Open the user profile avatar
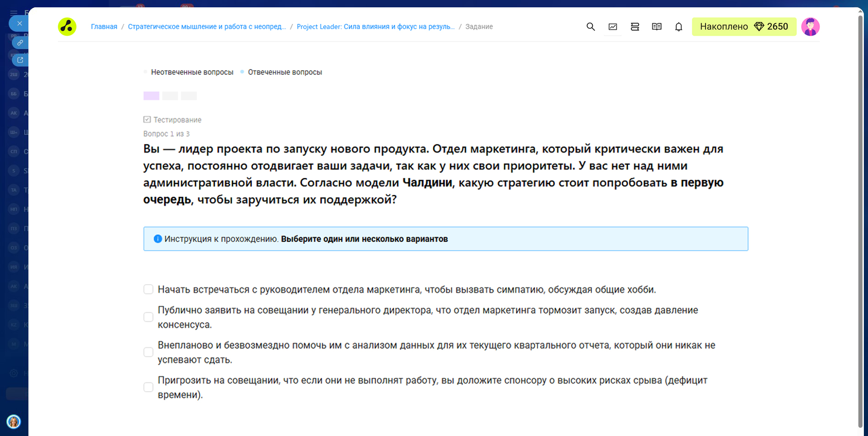The height and width of the screenshot is (436, 868). tap(810, 27)
